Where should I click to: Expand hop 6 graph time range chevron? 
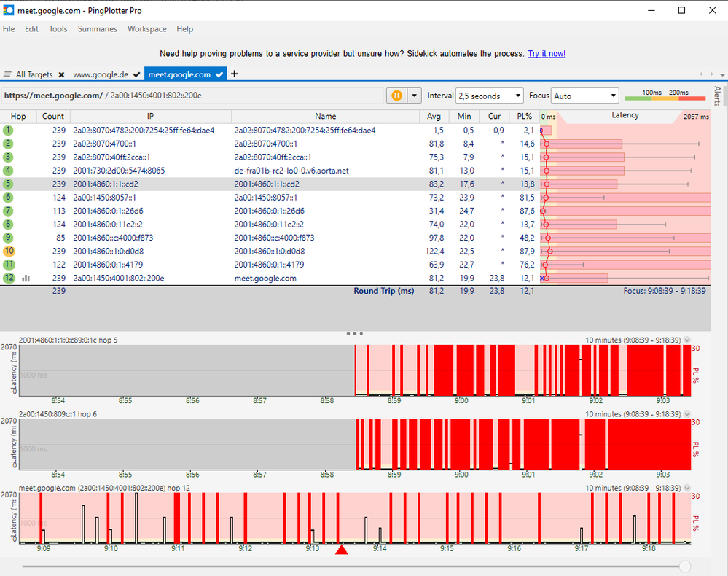(x=687, y=414)
